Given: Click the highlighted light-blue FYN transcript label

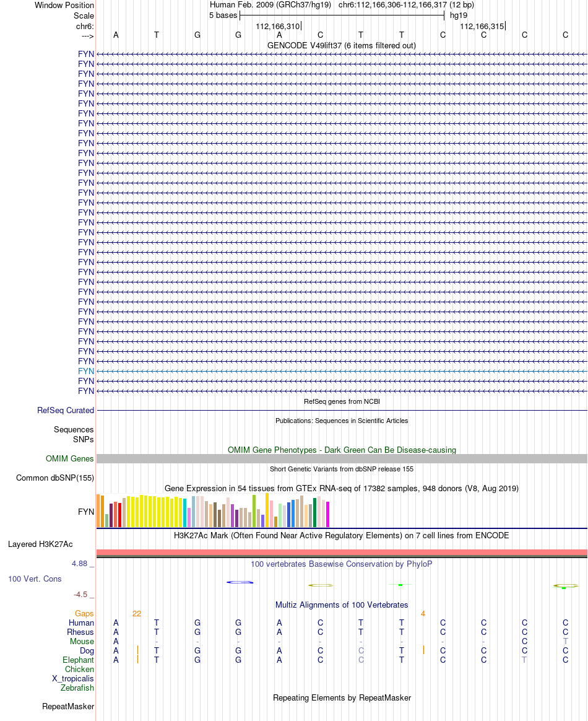Looking at the screenshot, I should pos(86,371).
